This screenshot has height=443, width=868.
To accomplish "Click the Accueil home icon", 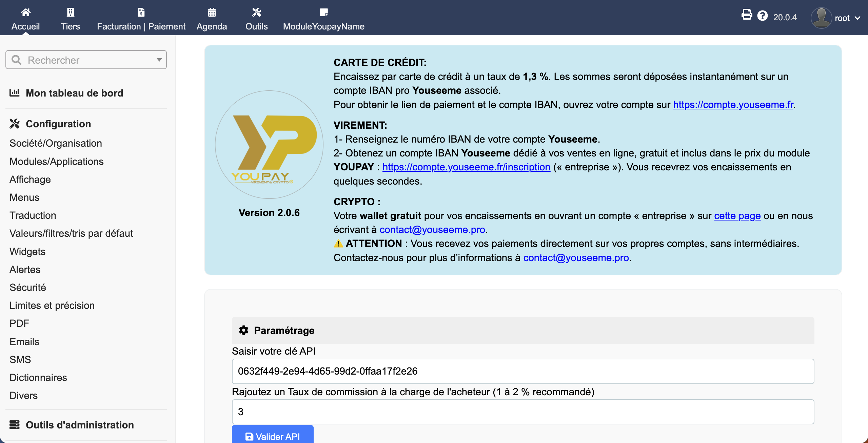I will pos(26,13).
